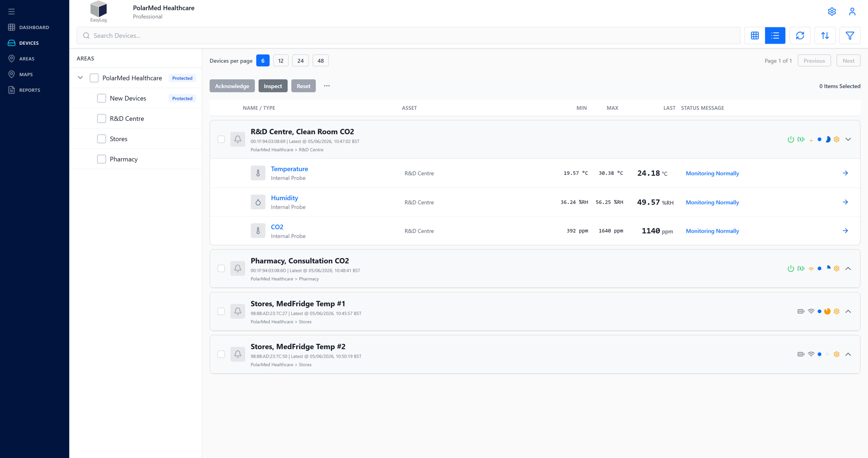Click the bell icon for MedFridge Temp #1
Image resolution: width=868 pixels, height=458 pixels.
click(x=238, y=311)
